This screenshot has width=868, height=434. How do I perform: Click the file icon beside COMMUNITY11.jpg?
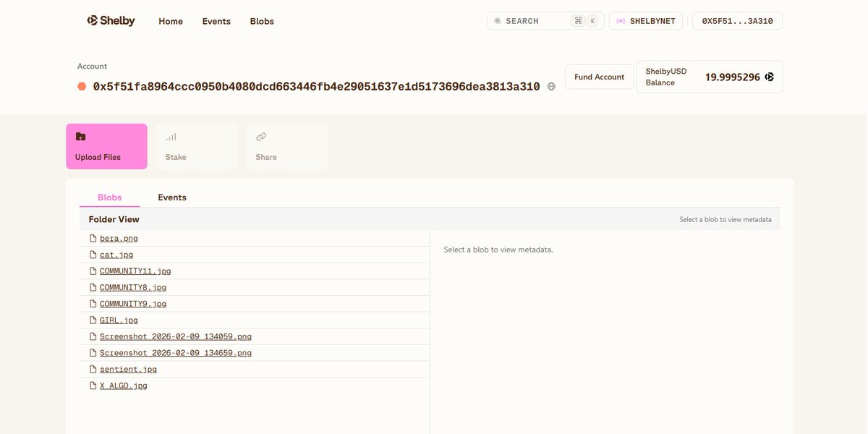[93, 271]
